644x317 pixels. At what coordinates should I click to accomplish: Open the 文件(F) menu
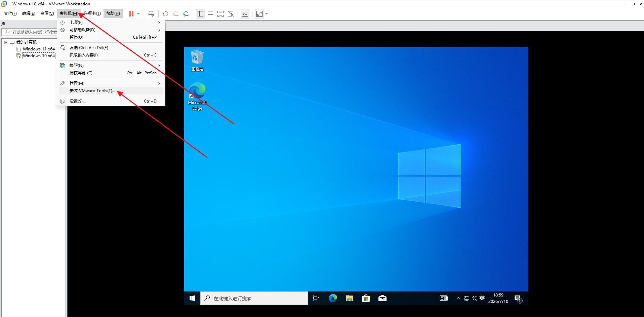pos(10,13)
